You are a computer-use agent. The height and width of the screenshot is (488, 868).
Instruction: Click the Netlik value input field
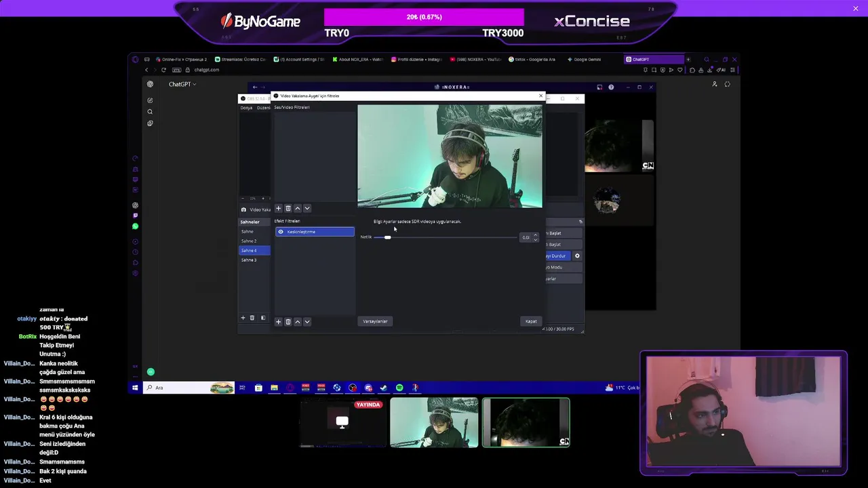[x=526, y=237]
